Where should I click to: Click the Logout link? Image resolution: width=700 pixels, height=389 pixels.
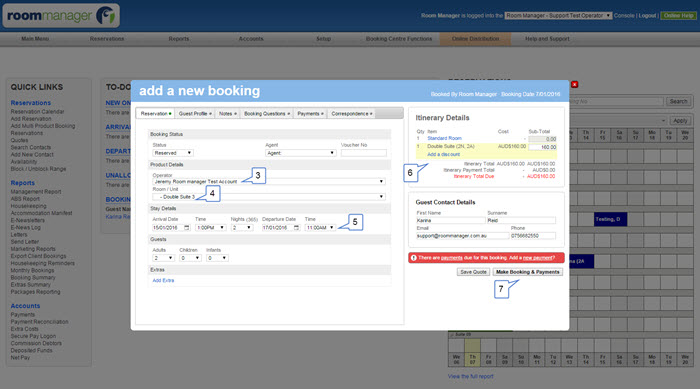(647, 16)
